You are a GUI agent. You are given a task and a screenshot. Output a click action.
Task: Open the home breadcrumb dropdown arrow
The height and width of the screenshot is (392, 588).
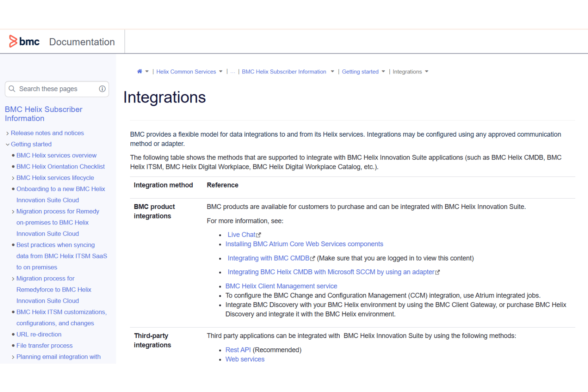pyautogui.click(x=147, y=71)
